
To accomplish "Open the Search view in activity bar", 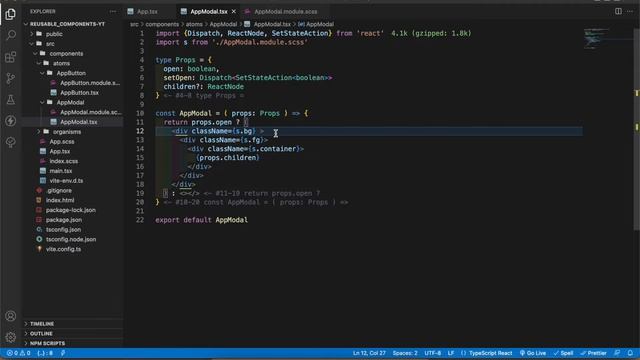I will pyautogui.click(x=11, y=35).
